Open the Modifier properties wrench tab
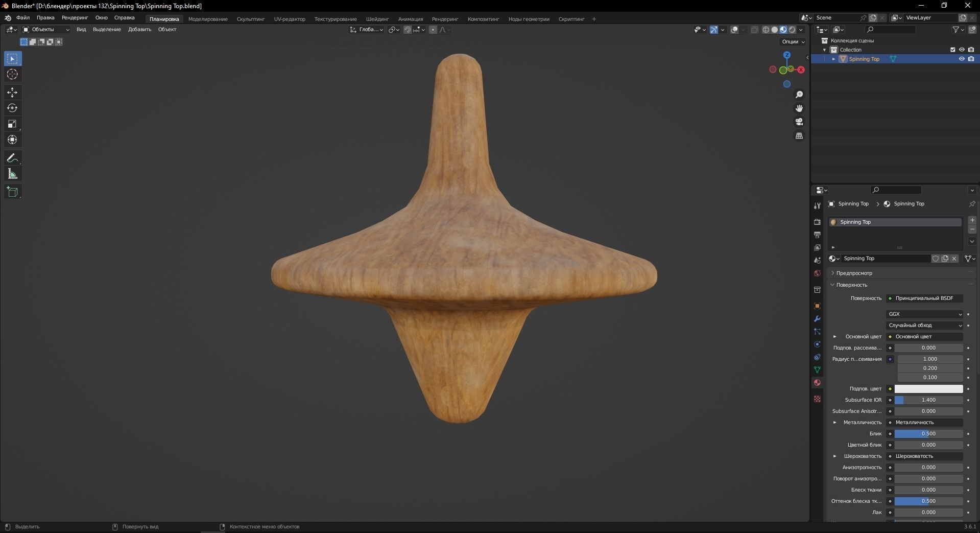The width and height of the screenshot is (980, 533). coord(817,319)
